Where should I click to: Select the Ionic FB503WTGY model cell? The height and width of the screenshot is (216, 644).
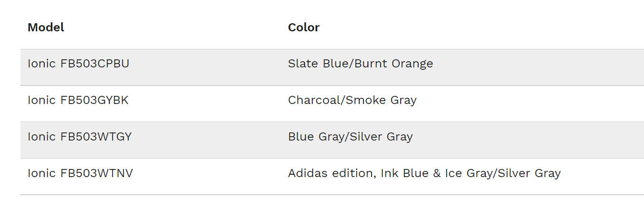(79, 137)
